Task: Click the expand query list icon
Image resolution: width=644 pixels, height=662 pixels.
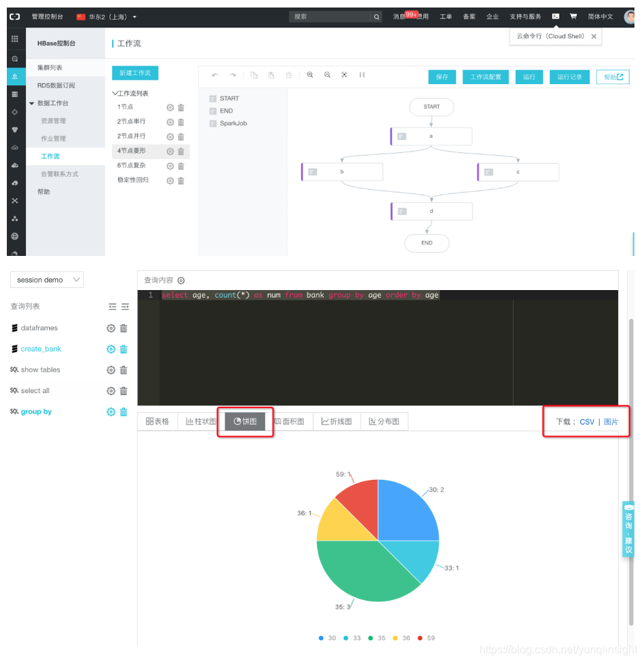Action: coord(125,306)
